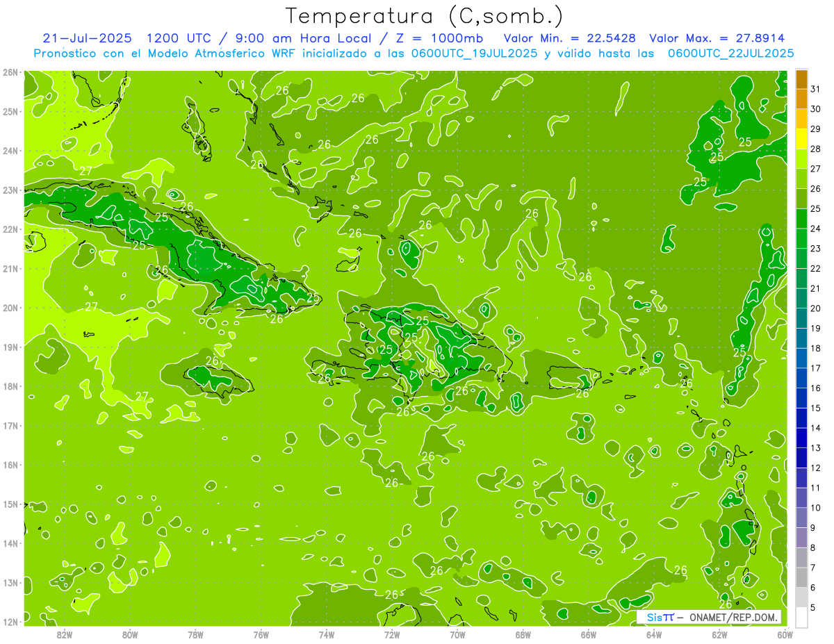Click the "23" colorbar label
834x644 pixels.
816,248
